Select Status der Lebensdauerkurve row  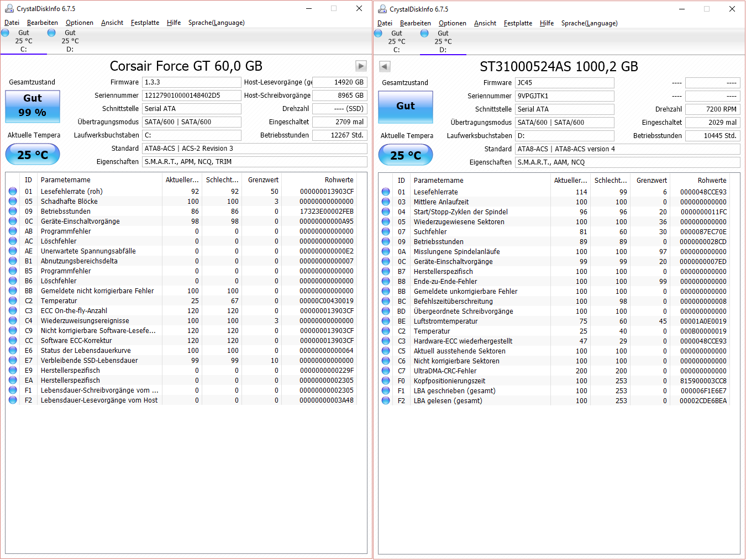pos(181,350)
